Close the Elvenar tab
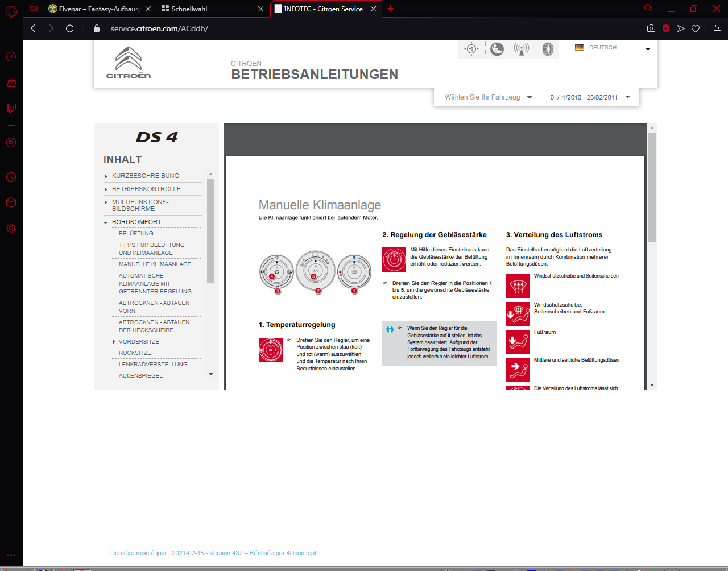 [x=148, y=9]
